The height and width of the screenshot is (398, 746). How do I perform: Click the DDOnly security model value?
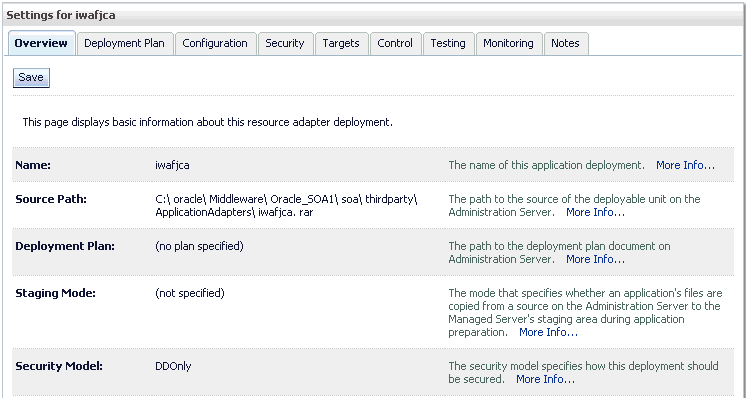[x=173, y=366]
